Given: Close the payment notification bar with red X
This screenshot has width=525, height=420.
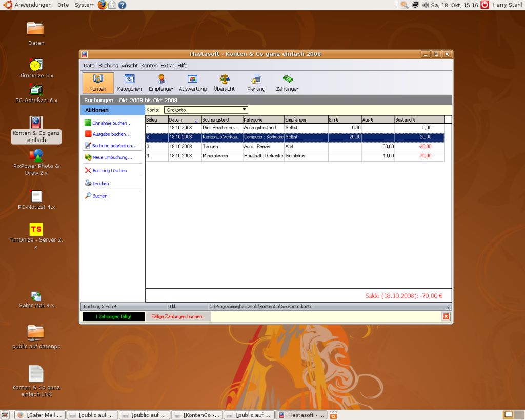Looking at the screenshot, I should click(446, 316).
